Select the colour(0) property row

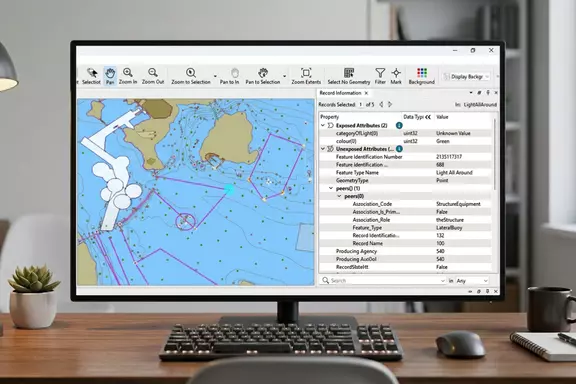pyautogui.click(x=406, y=141)
